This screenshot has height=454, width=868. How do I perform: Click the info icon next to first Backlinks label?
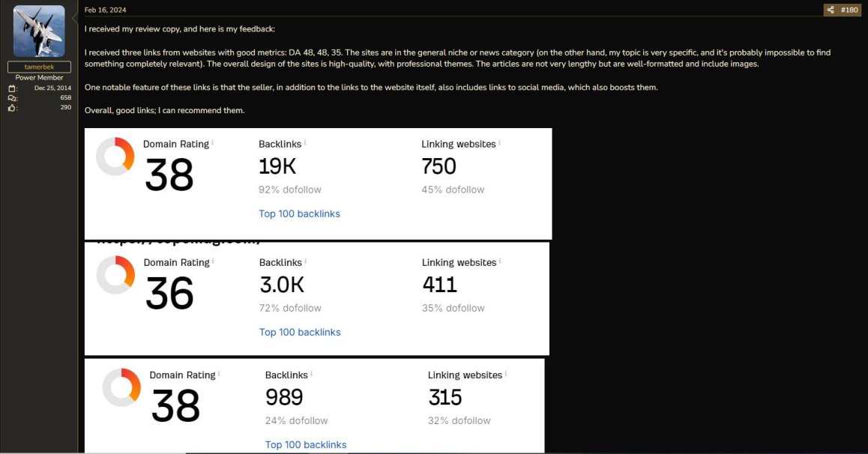(305, 142)
